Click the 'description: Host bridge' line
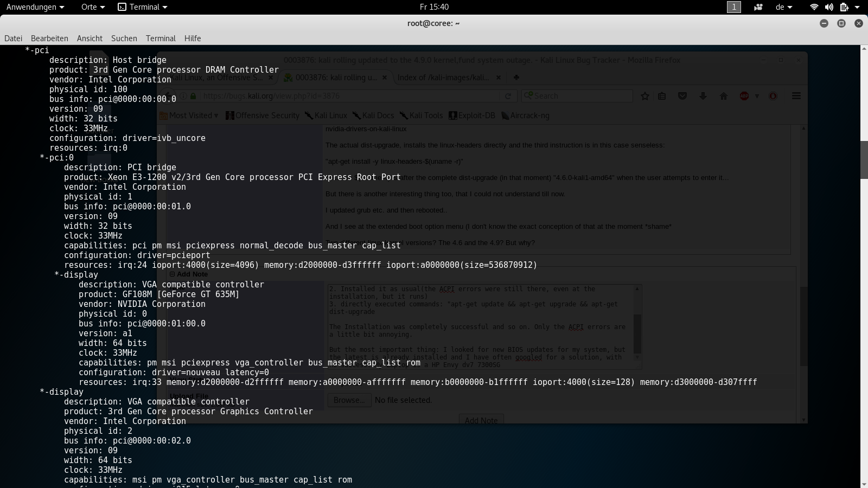This screenshot has width=868, height=488. tap(108, 60)
